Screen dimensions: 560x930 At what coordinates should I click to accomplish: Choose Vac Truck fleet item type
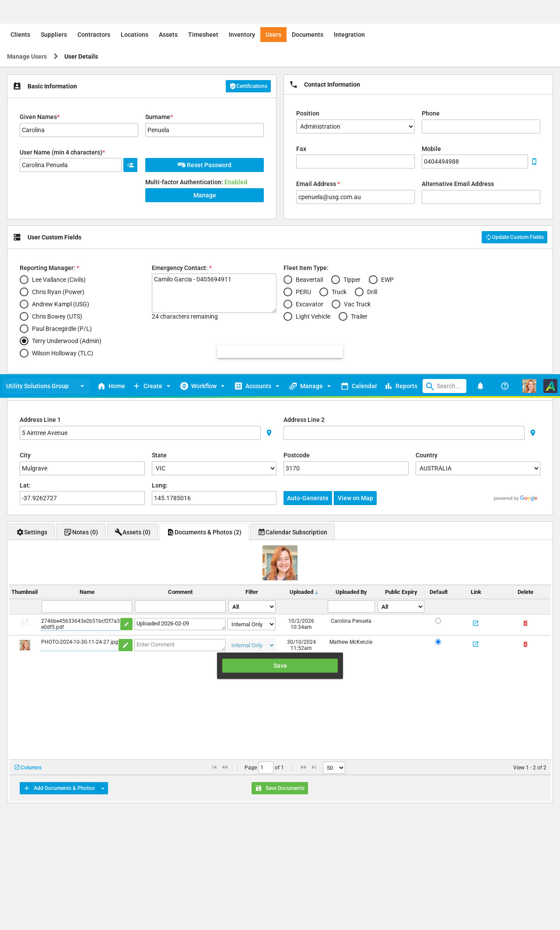(x=336, y=304)
